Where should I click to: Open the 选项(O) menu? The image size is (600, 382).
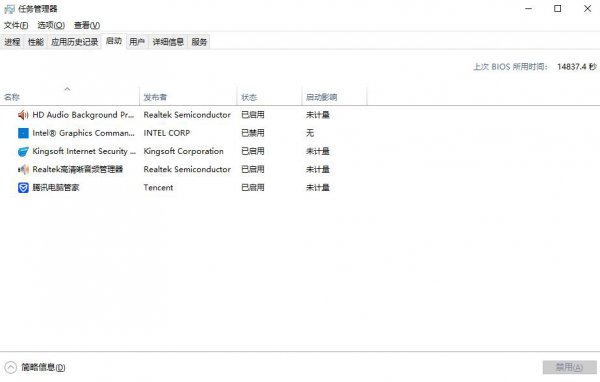point(51,25)
